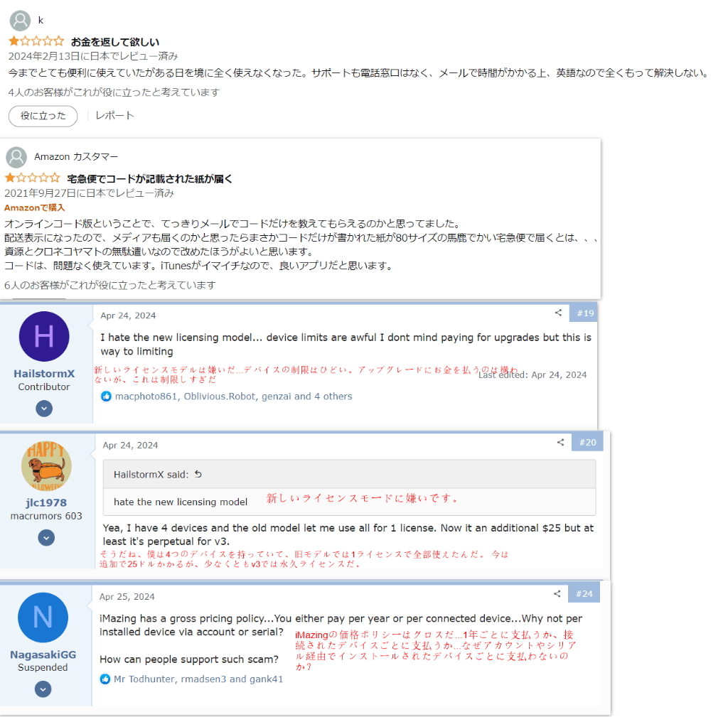Open review title お金を返して欲しい
Screen dimensions: 728x717
(x=115, y=42)
